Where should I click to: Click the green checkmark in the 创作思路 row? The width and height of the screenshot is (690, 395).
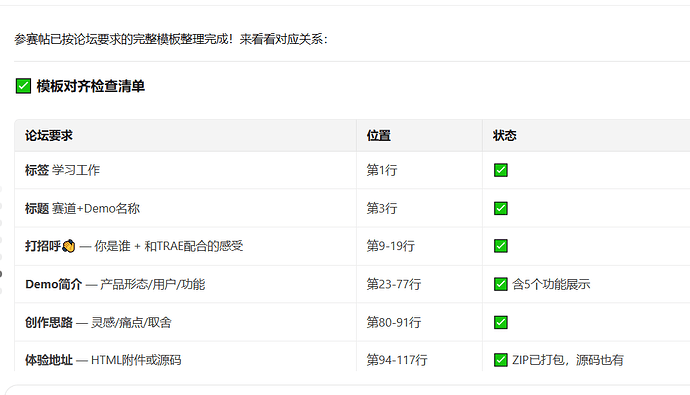click(x=500, y=322)
